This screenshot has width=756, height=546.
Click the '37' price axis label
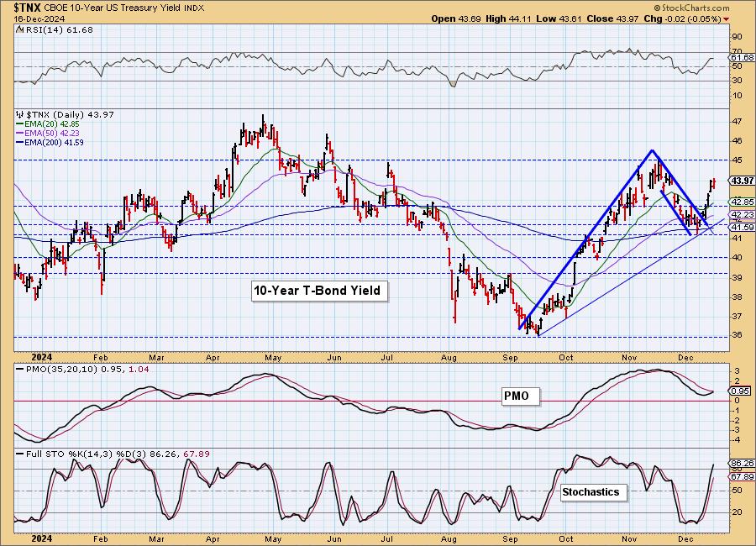click(x=738, y=317)
